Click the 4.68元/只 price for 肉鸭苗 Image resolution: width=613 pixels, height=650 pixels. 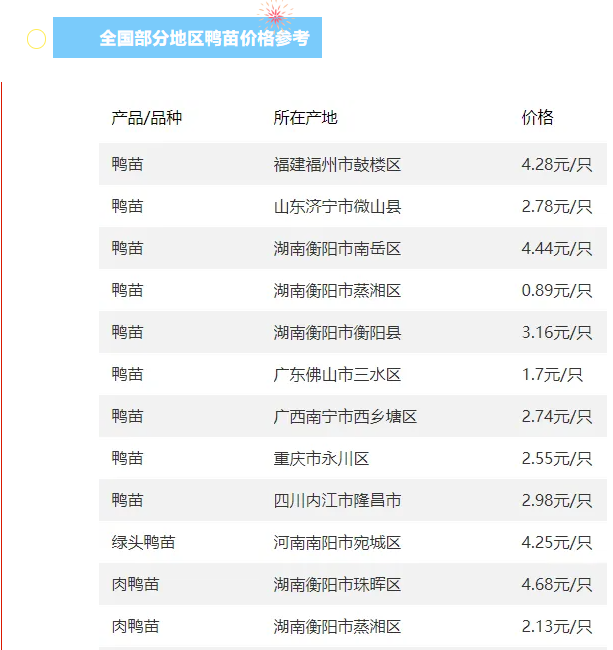[x=556, y=585]
